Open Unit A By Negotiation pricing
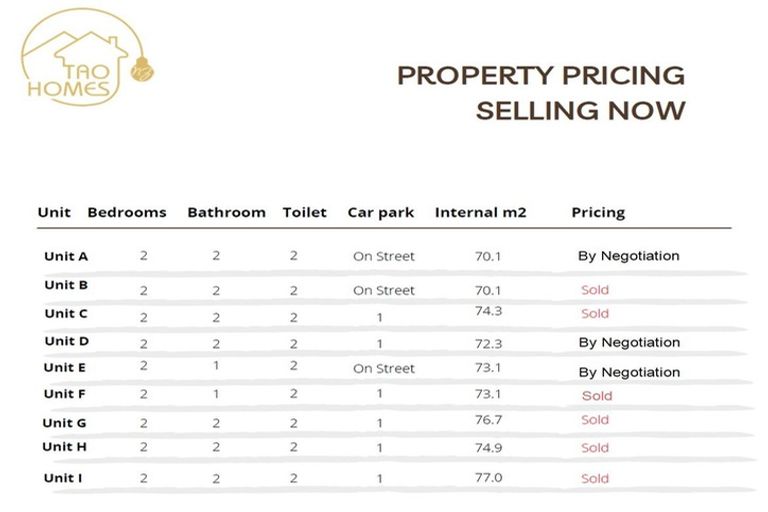Screen dimensions: 768x512 [x=628, y=256]
